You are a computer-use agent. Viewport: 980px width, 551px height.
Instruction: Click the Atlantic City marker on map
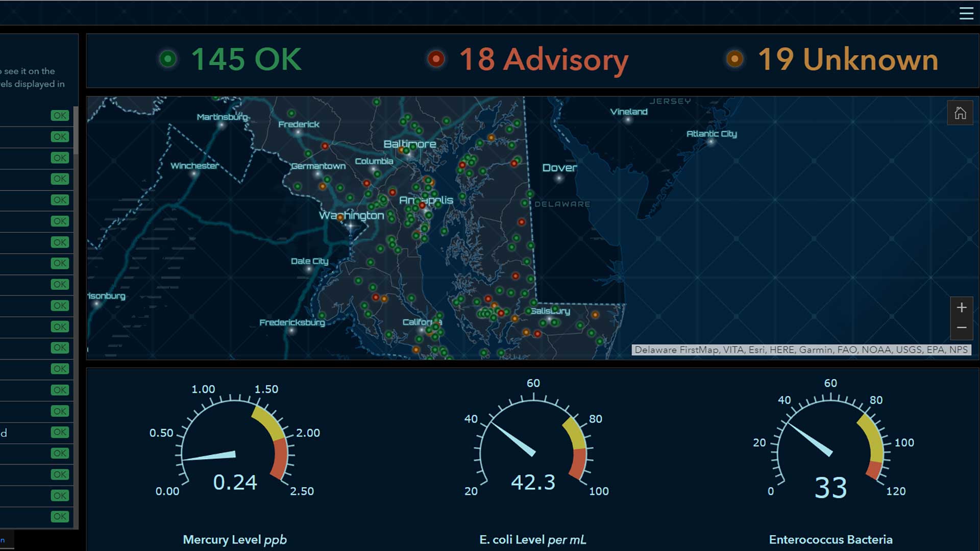pyautogui.click(x=711, y=142)
